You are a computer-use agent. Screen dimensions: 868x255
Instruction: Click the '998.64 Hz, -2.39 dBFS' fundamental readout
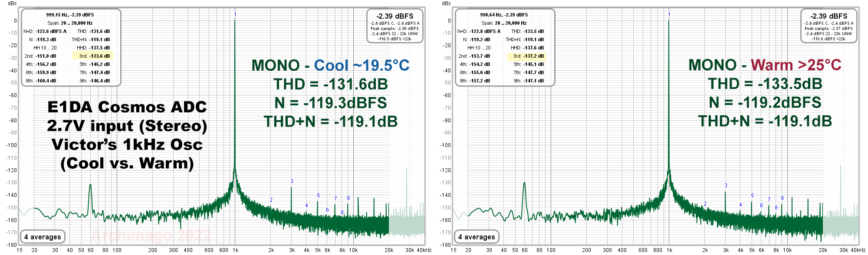click(504, 15)
